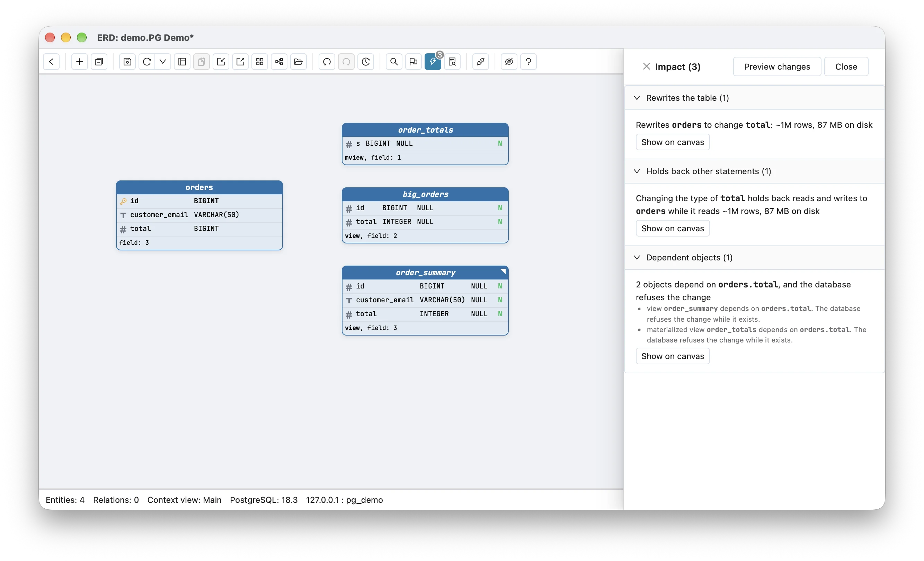This screenshot has height=561, width=924.
Task: Click the stacked-windows duplicate icon
Action: (x=99, y=62)
